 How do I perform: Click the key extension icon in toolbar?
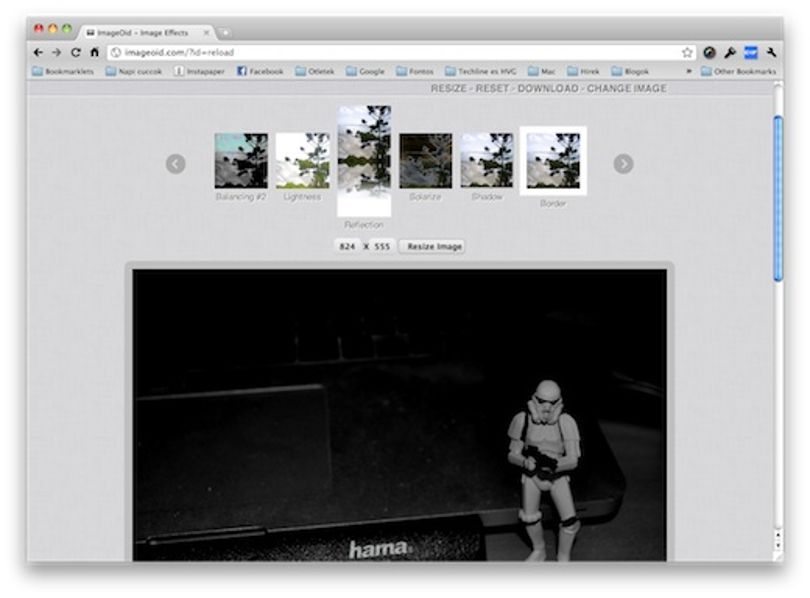point(730,52)
